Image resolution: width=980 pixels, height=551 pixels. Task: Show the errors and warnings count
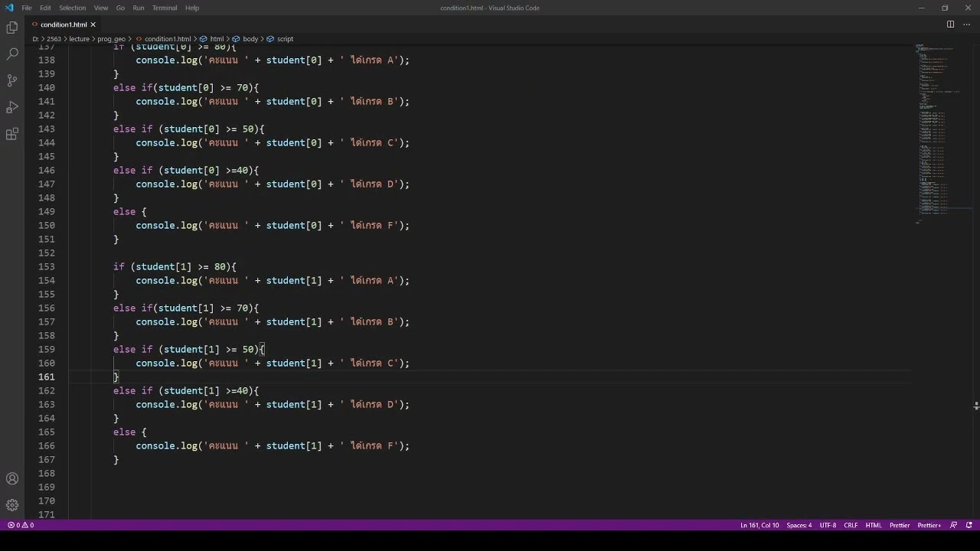[21, 525]
